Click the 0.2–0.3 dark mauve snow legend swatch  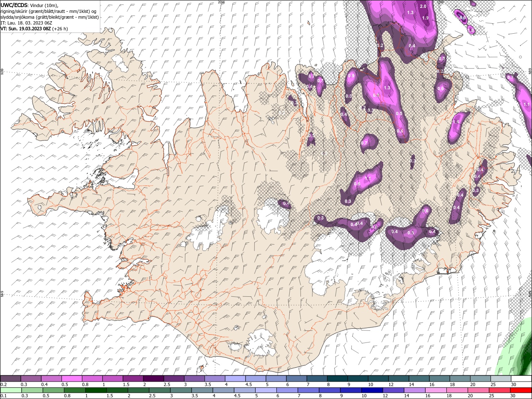[x=10, y=379]
